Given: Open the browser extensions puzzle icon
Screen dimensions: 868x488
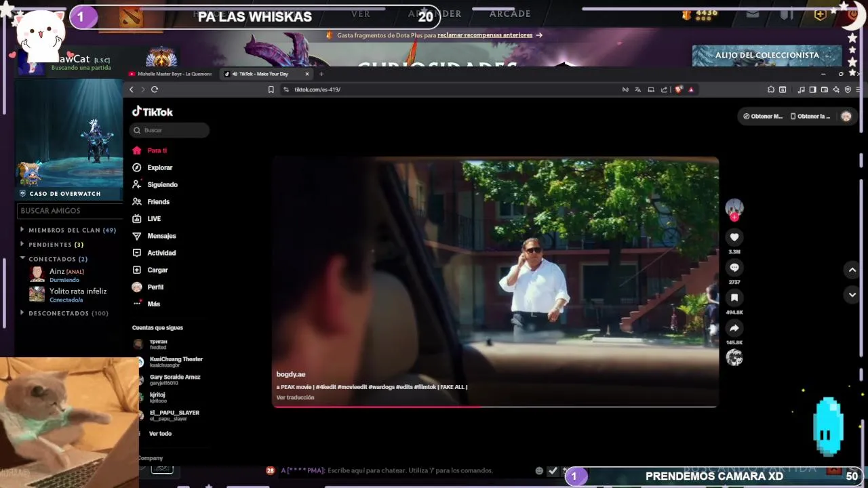Looking at the screenshot, I should tap(771, 89).
